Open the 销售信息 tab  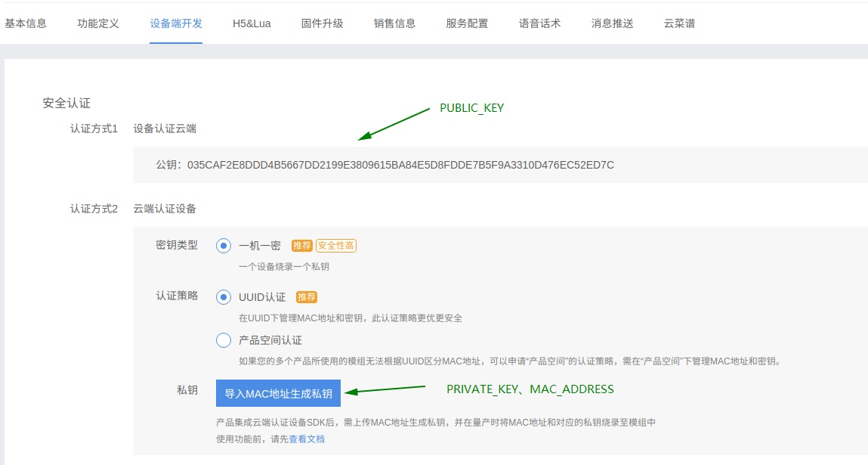click(x=394, y=23)
